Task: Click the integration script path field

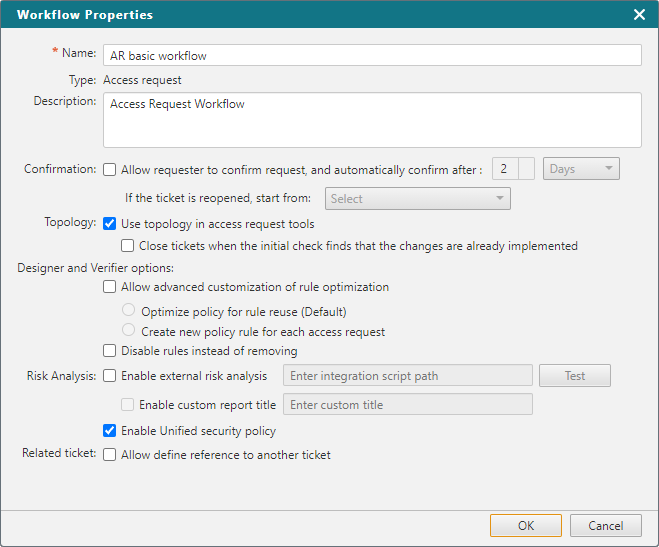Action: pos(408,376)
